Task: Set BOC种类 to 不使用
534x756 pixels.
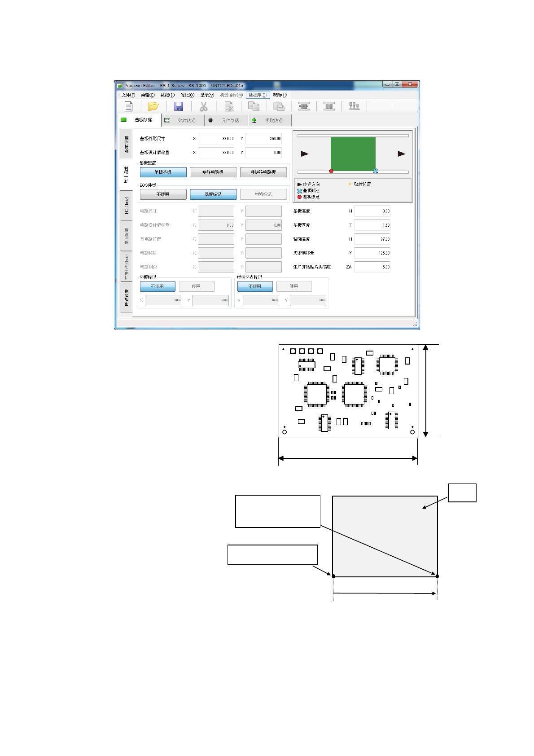Action: click(163, 194)
